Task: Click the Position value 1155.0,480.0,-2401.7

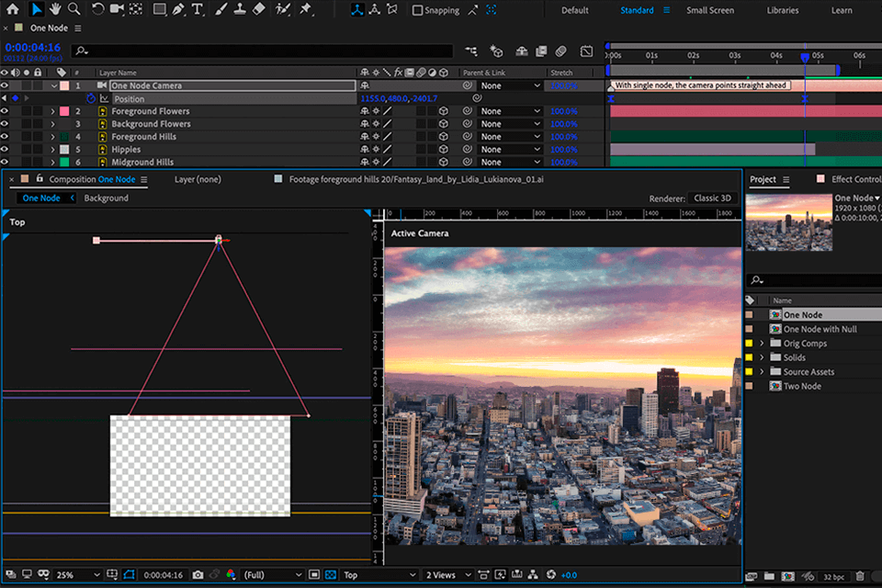Action: coord(399,98)
